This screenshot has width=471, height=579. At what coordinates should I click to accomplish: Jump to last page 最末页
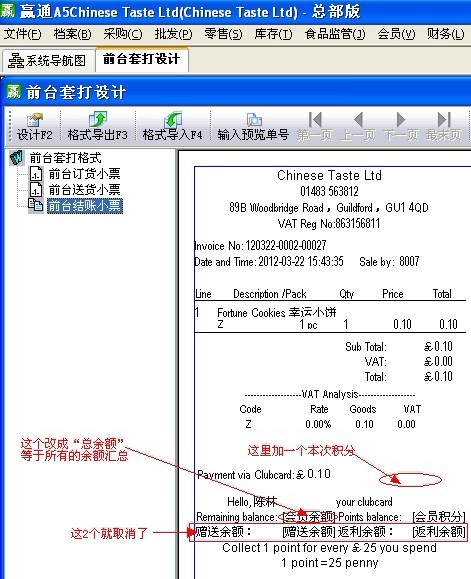[444, 127]
